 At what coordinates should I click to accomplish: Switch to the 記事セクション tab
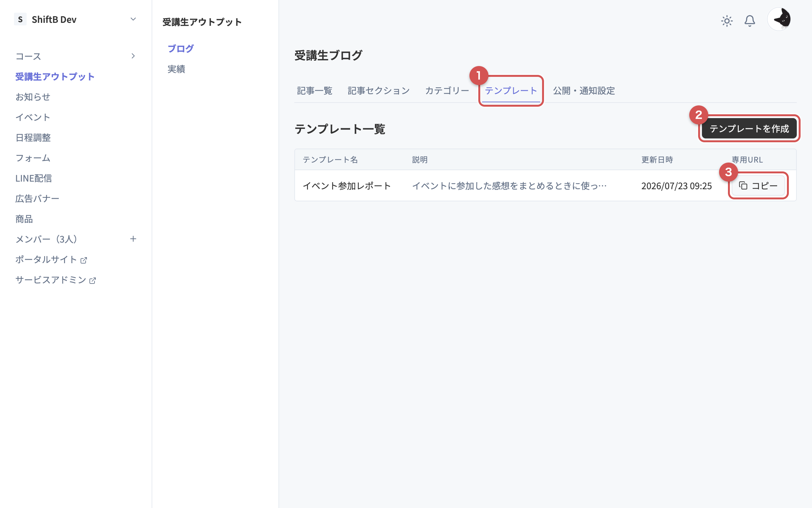[x=378, y=91]
